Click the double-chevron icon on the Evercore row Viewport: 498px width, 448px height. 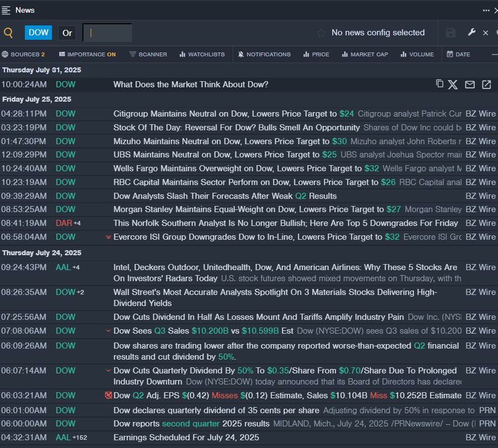[x=108, y=237]
